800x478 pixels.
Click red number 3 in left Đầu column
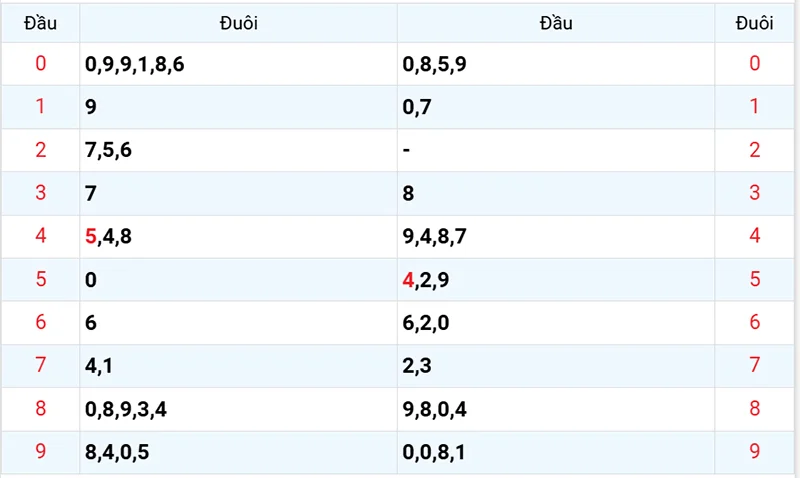40,193
